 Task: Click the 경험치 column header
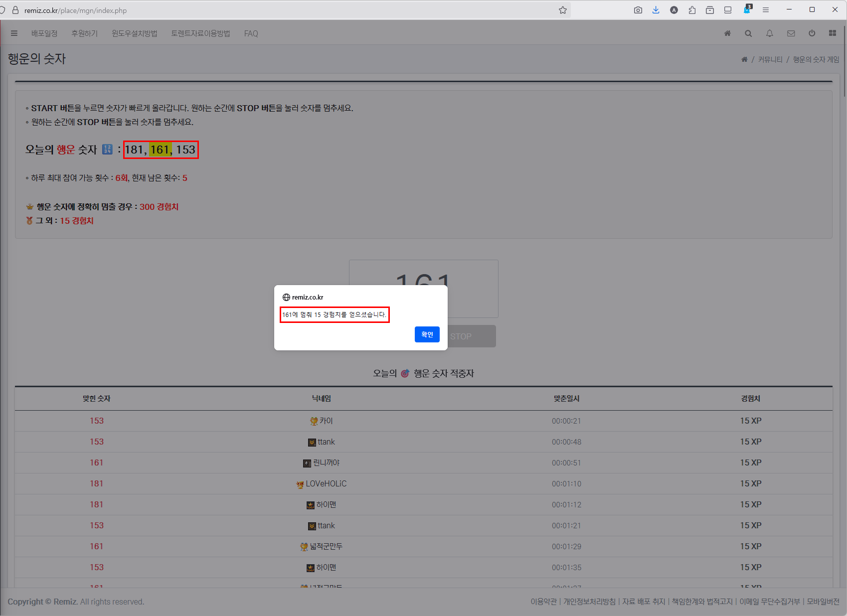pos(751,398)
